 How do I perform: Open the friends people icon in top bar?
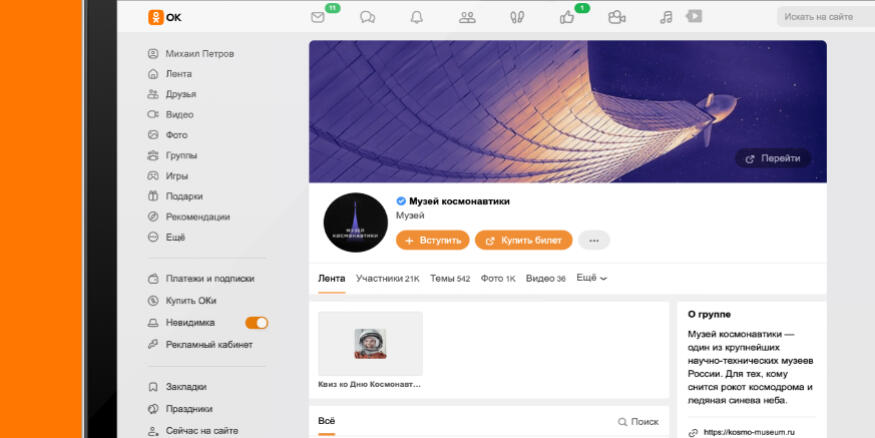tap(467, 17)
